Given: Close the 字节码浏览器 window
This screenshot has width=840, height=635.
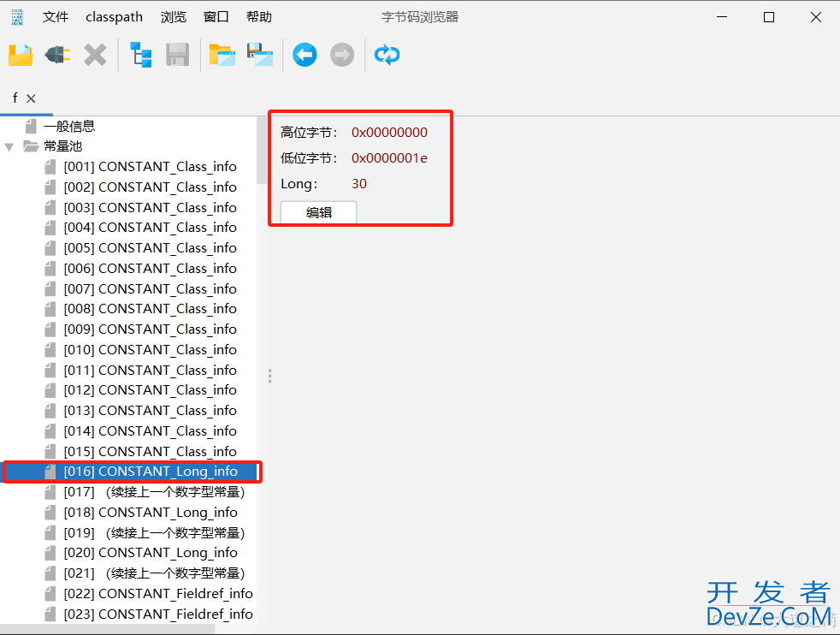Looking at the screenshot, I should tap(816, 17).
